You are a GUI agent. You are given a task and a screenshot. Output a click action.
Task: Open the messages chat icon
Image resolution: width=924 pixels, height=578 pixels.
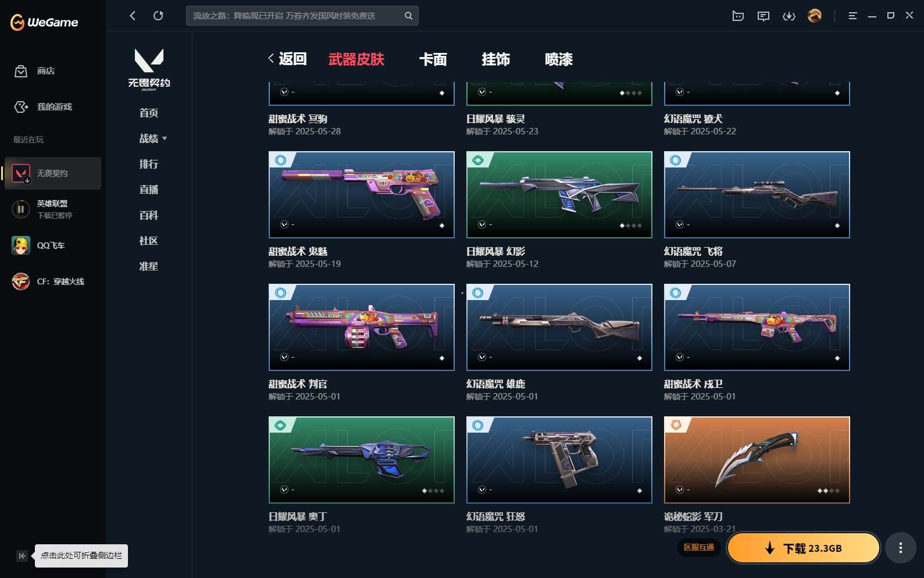click(764, 16)
